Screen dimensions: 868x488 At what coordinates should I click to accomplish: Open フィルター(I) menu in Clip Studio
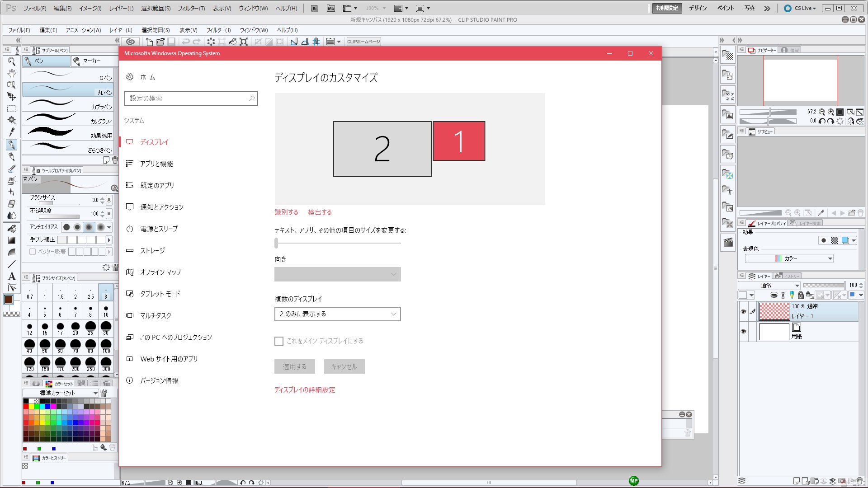click(218, 30)
